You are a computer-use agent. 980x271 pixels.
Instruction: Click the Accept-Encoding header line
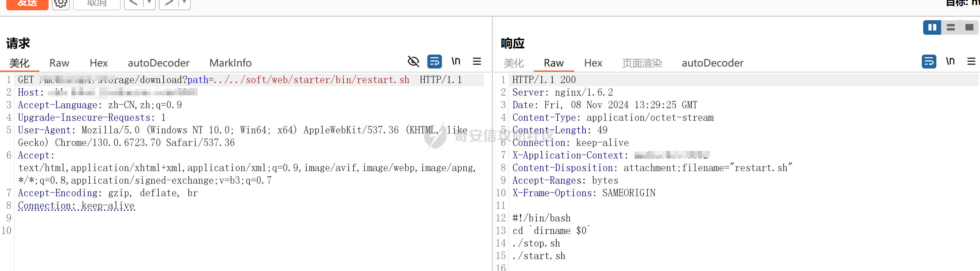click(108, 193)
